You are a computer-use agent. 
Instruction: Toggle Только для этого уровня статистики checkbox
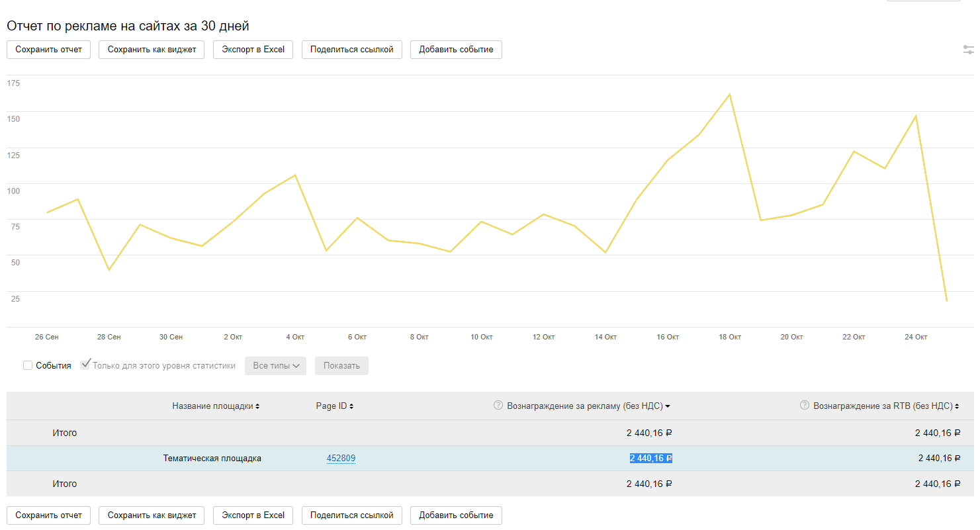85,365
